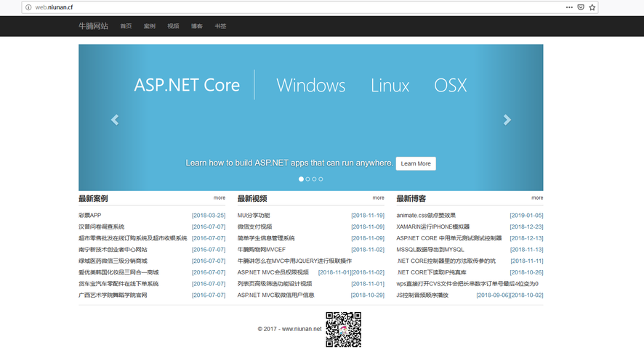The width and height of the screenshot is (644, 363).
Task: Click the QR code image in footer
Action: click(343, 330)
